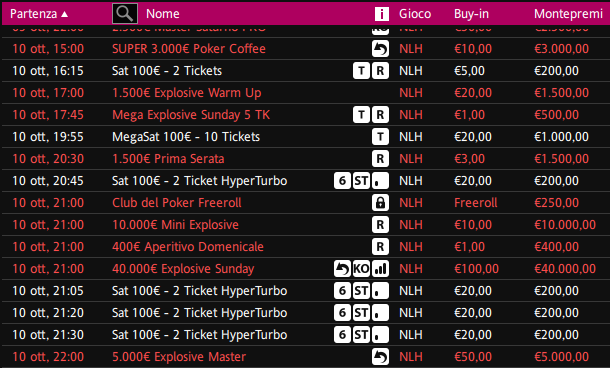Click re-entry icon on SUPER 3.000€ Poker Coffee
Viewport: 610px width, 368px height.
click(380, 49)
